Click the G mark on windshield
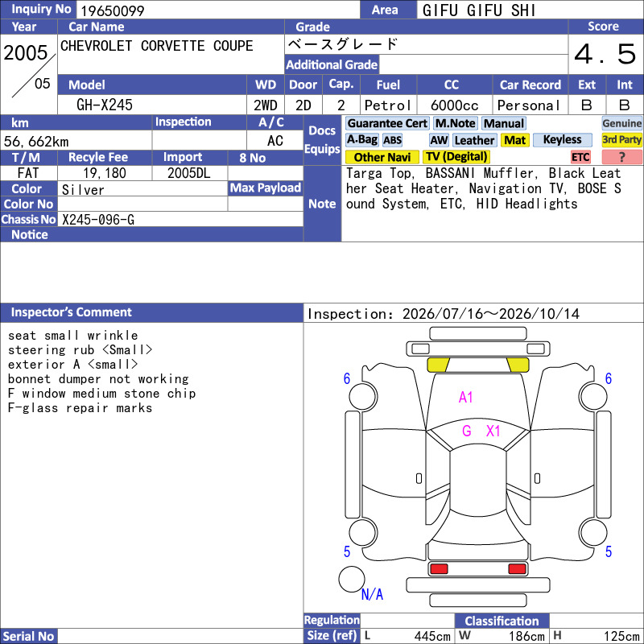The width and height of the screenshot is (644, 644). [467, 431]
